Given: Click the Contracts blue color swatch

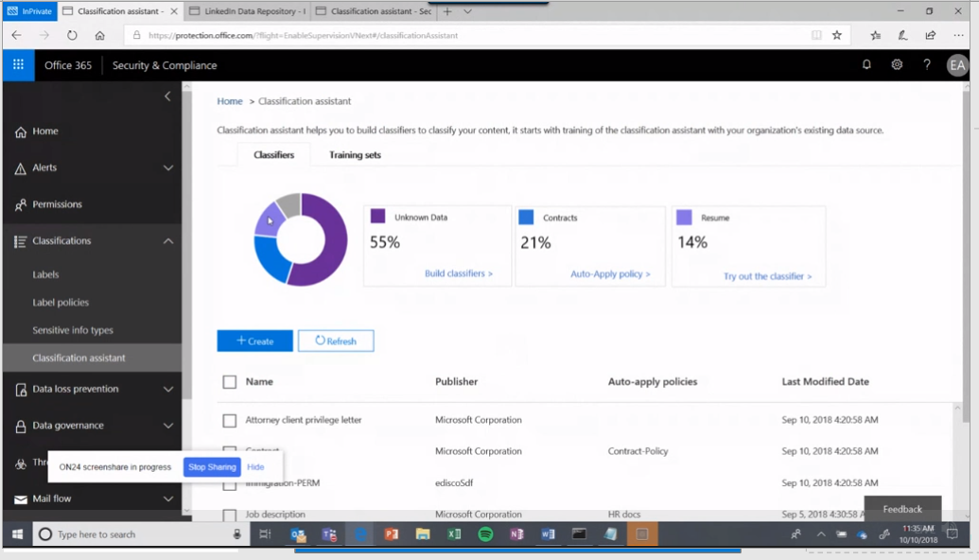Looking at the screenshot, I should point(526,217).
